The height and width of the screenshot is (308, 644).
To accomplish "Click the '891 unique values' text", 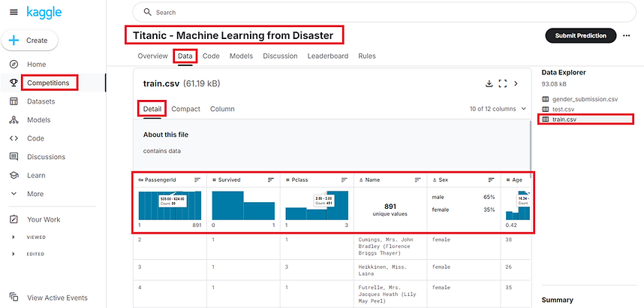I will 390,210.
